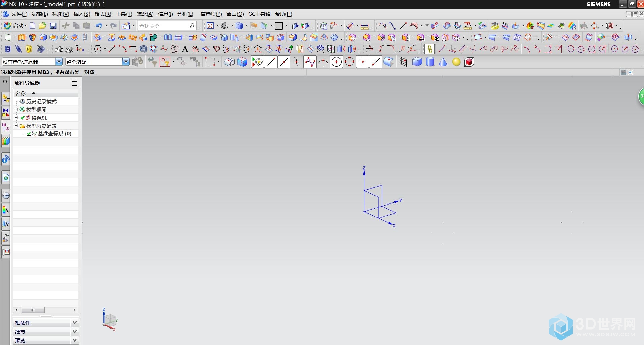Create a new file with New icon
Viewport: 644px width, 345px height.
point(32,26)
